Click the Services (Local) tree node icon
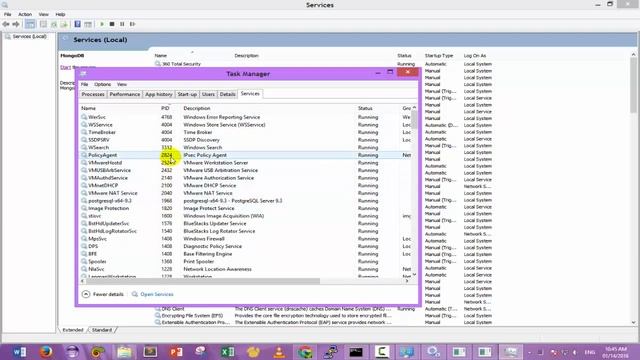This screenshot has width=640, height=360. pyautogui.click(x=8, y=36)
